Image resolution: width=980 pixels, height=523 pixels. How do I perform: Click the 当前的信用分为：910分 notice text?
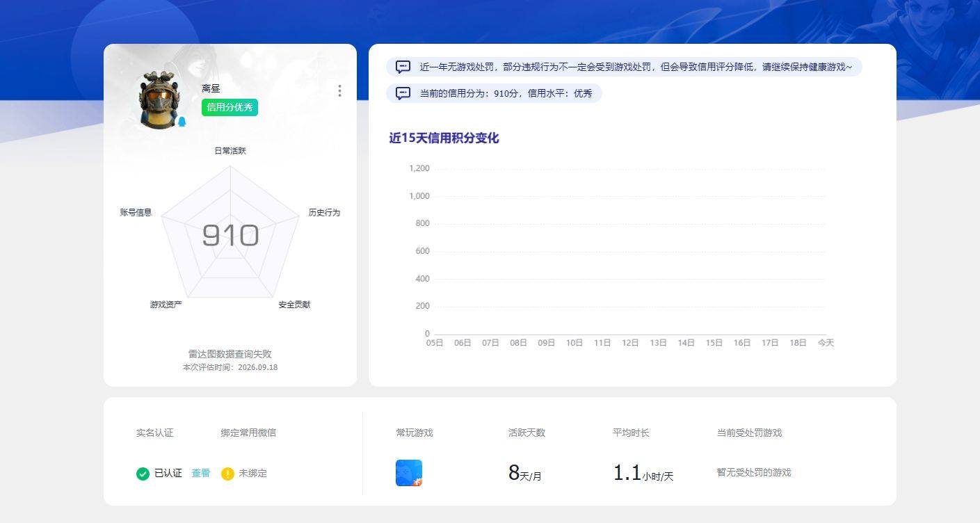click(x=506, y=93)
